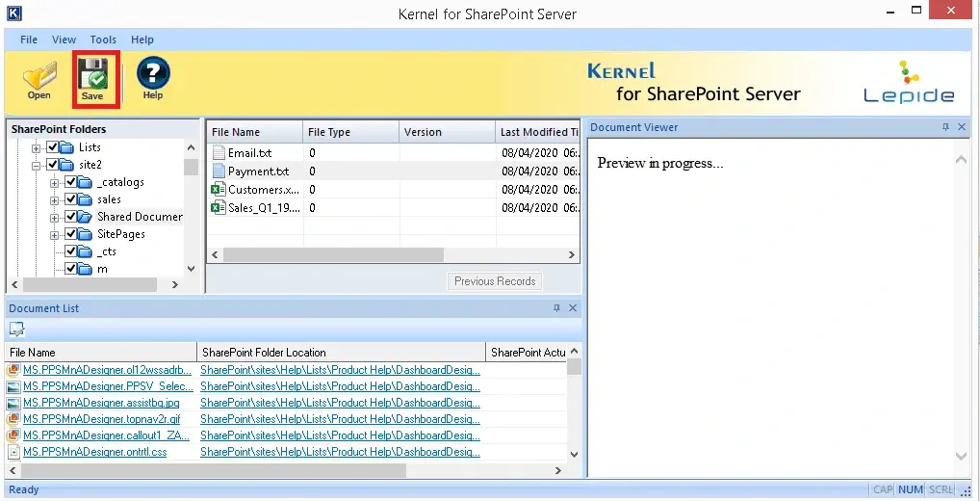Click the icon beside MS.PPSMnADesigner.PPSV_Selec
The width and height of the screenshot is (980, 501).
click(13, 386)
